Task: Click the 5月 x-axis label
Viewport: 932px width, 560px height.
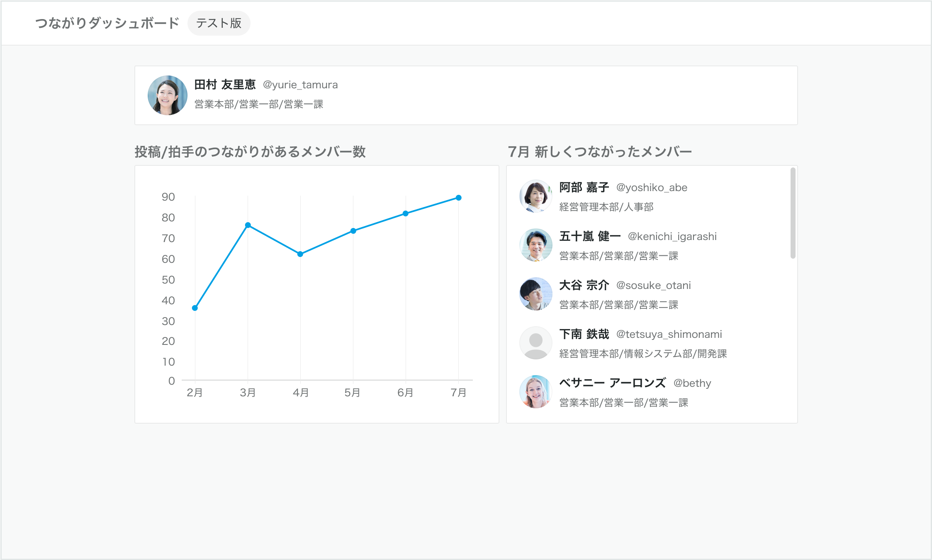Action: pyautogui.click(x=352, y=393)
